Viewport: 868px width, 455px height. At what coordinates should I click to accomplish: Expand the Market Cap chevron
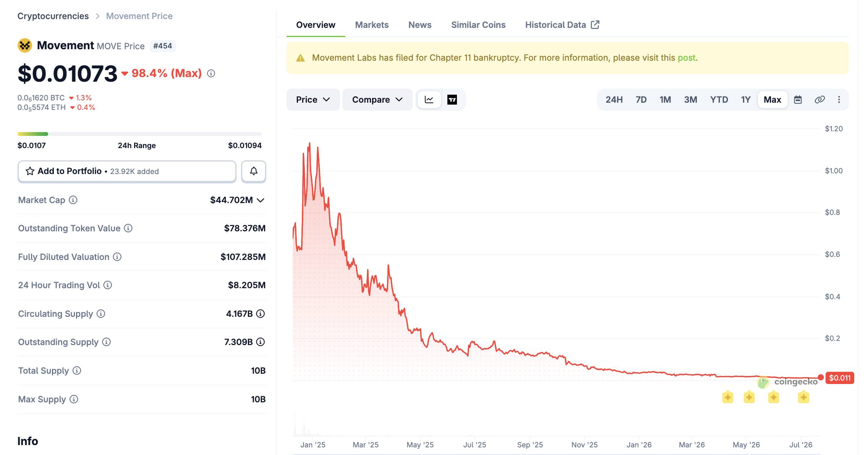(x=261, y=200)
